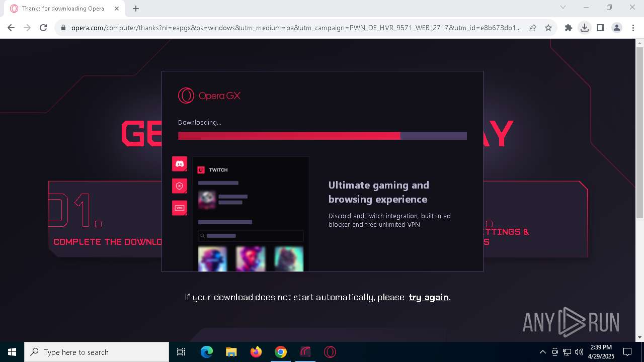Click the Ultimate gaming and browsing experience heading
The width and height of the screenshot is (644, 362).
pyautogui.click(x=379, y=192)
